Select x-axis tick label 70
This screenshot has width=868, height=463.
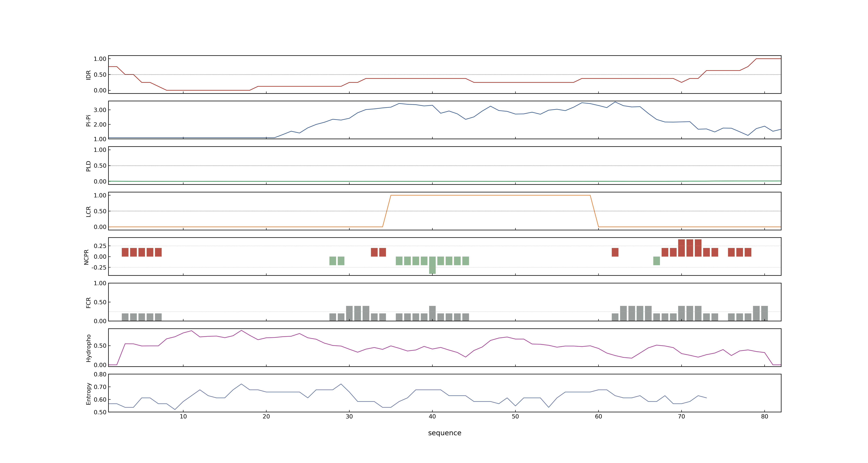point(681,416)
